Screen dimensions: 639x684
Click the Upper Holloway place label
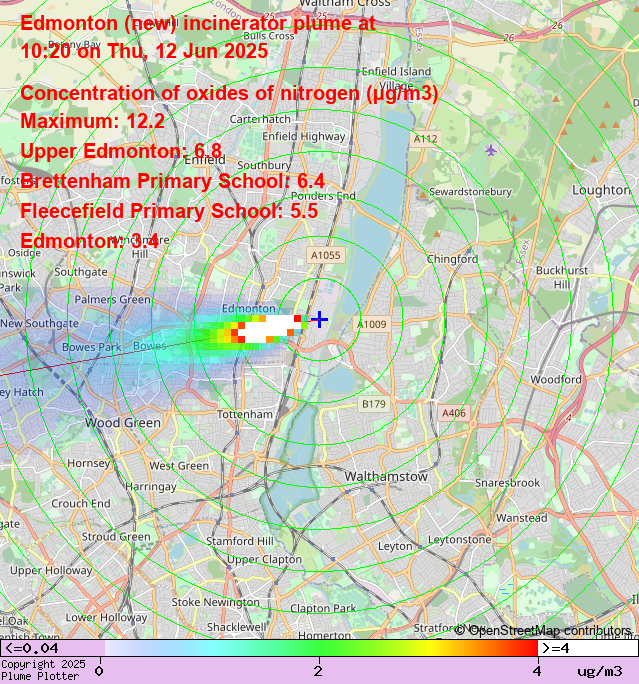(51, 570)
